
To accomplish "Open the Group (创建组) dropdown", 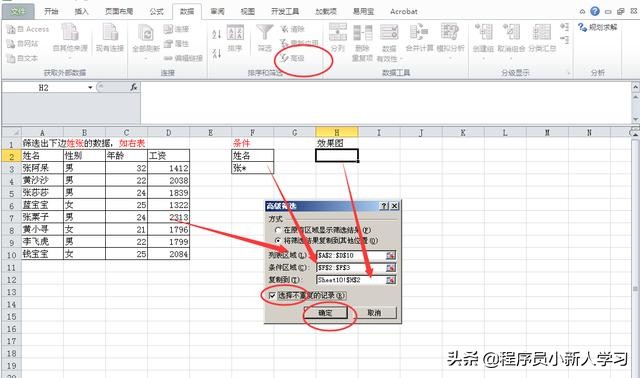I will pos(483,41).
